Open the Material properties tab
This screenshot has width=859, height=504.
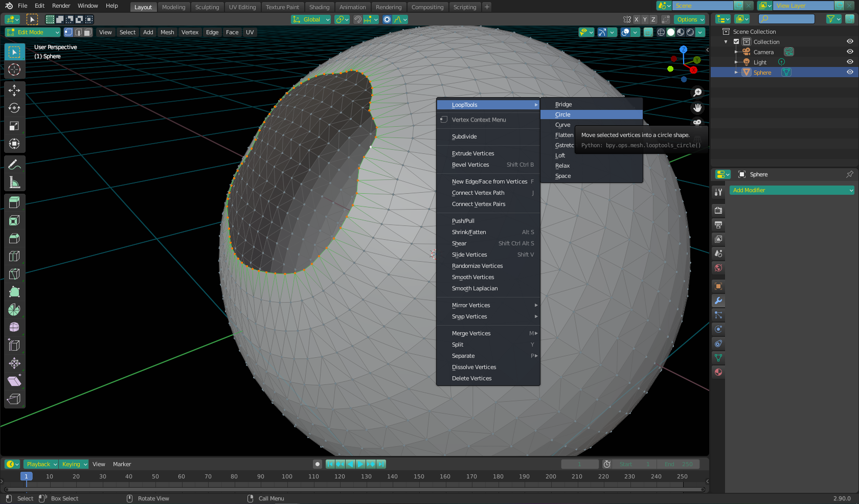pyautogui.click(x=718, y=372)
